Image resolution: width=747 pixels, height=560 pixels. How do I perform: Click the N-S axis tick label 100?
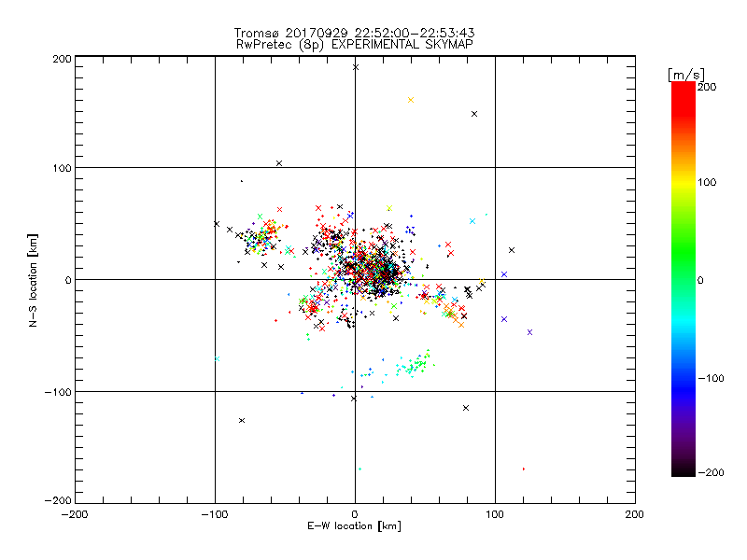coord(62,168)
